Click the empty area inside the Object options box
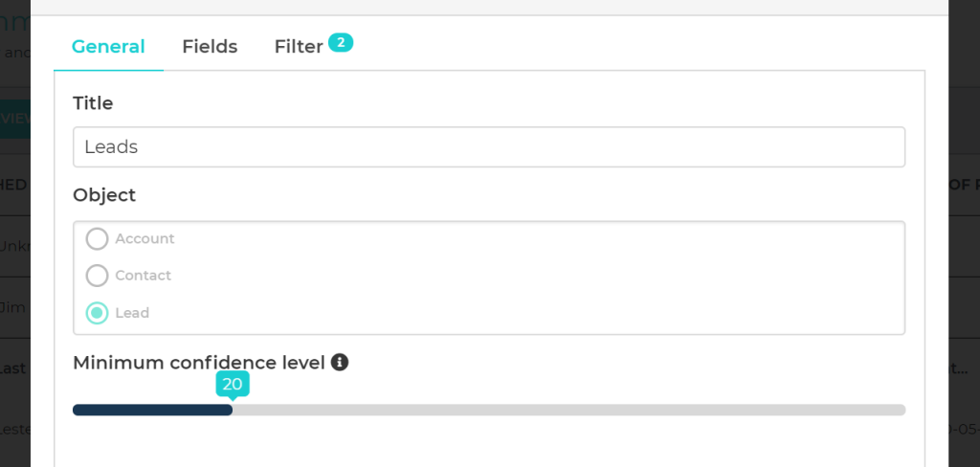980x467 pixels. (574, 278)
